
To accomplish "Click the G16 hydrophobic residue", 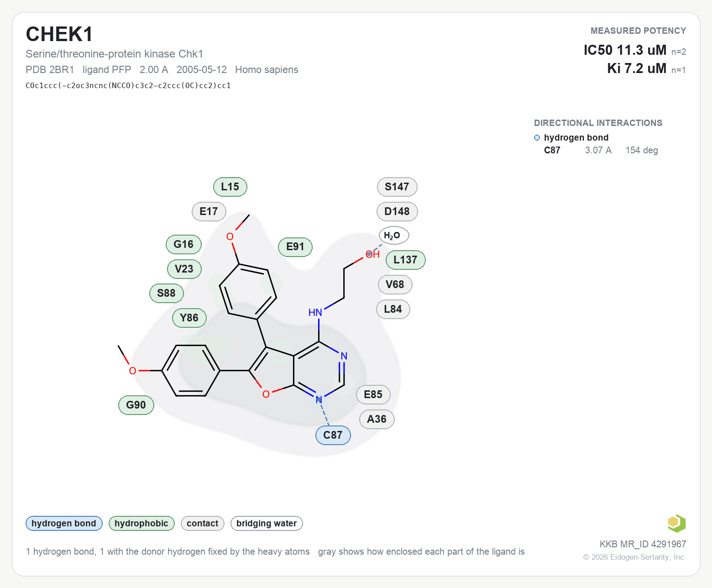I will (183, 244).
